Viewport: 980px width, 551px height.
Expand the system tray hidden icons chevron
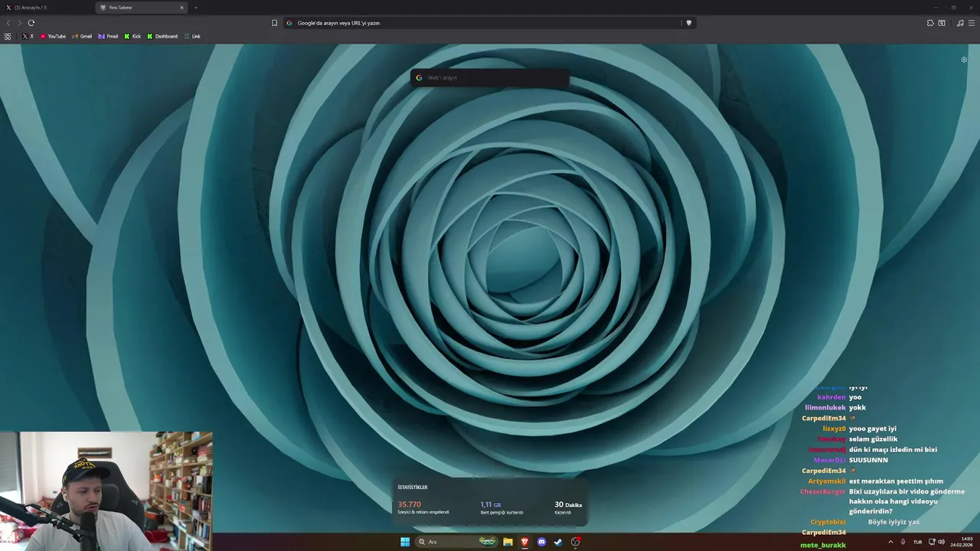pos(890,542)
